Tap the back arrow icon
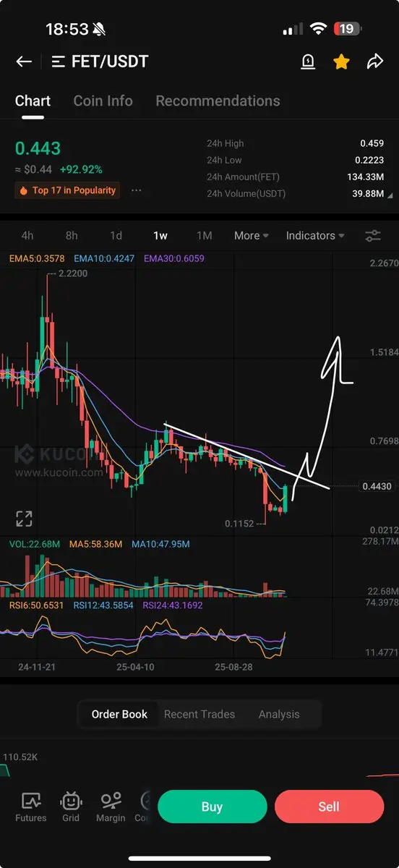Screen dimensions: 399x868 (x=24, y=61)
